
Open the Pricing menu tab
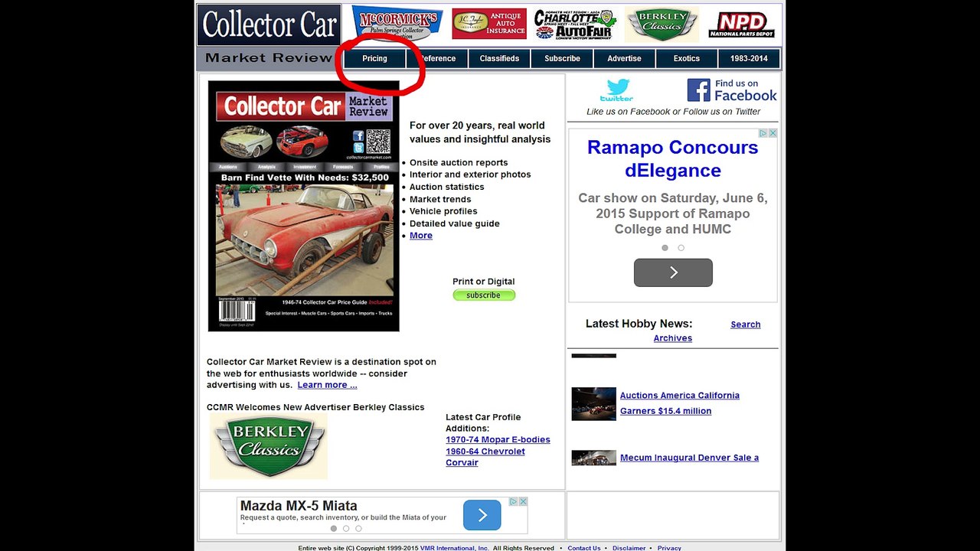click(x=374, y=59)
